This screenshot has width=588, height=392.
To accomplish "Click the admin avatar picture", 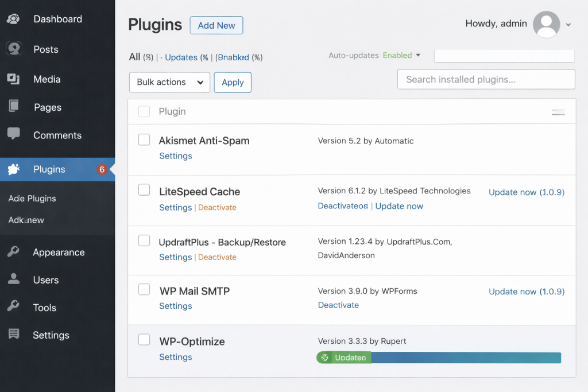I will tap(547, 24).
